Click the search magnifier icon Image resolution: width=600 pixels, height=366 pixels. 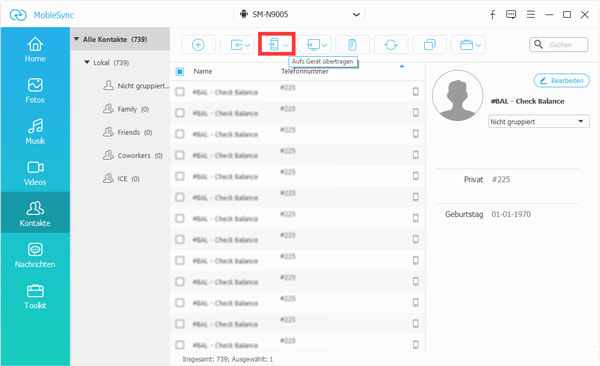[x=538, y=44]
